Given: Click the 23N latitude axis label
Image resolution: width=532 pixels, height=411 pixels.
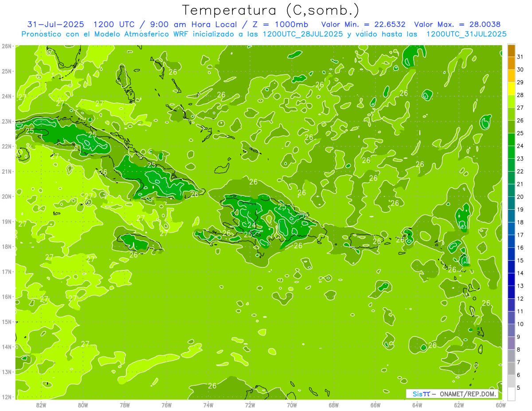Looking at the screenshot, I should (x=6, y=121).
